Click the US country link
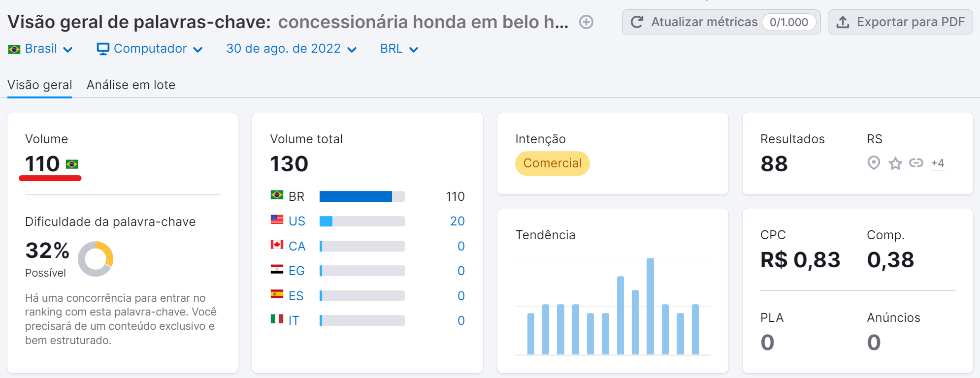 point(297,221)
